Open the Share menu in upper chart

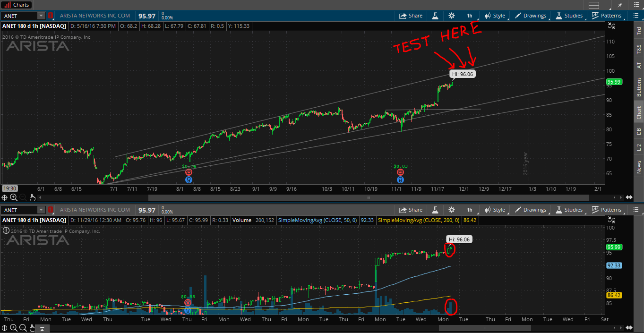pyautogui.click(x=411, y=16)
